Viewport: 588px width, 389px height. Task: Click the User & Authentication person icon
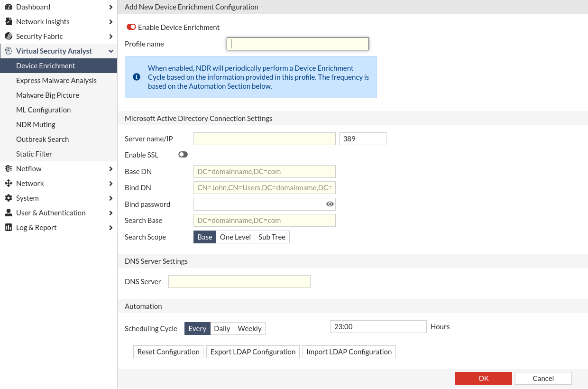tap(9, 213)
